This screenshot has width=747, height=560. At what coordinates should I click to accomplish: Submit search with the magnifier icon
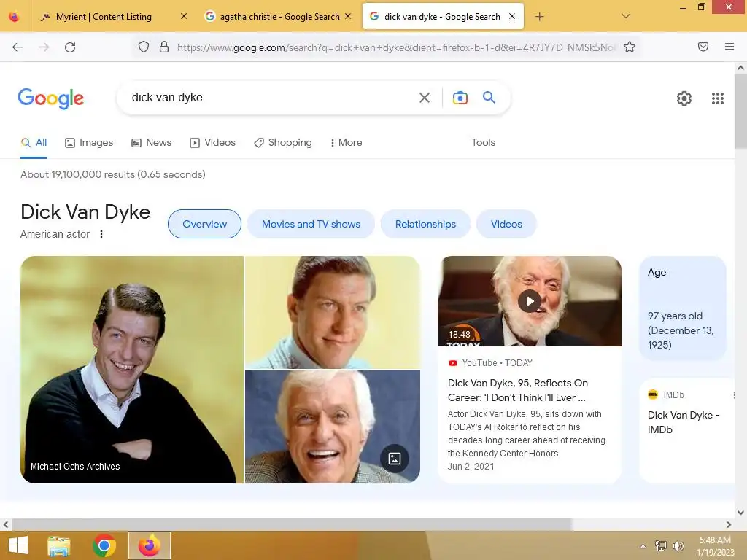point(489,98)
